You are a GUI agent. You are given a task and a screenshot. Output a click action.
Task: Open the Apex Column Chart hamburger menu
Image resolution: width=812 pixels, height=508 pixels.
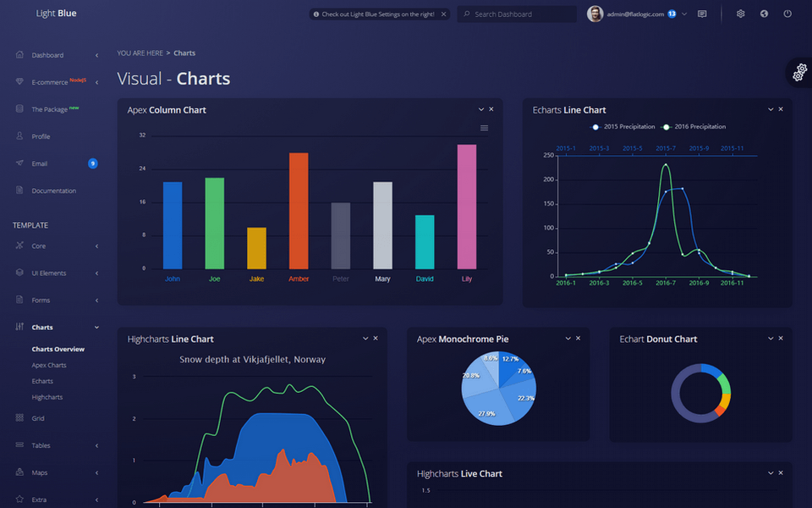(x=484, y=128)
